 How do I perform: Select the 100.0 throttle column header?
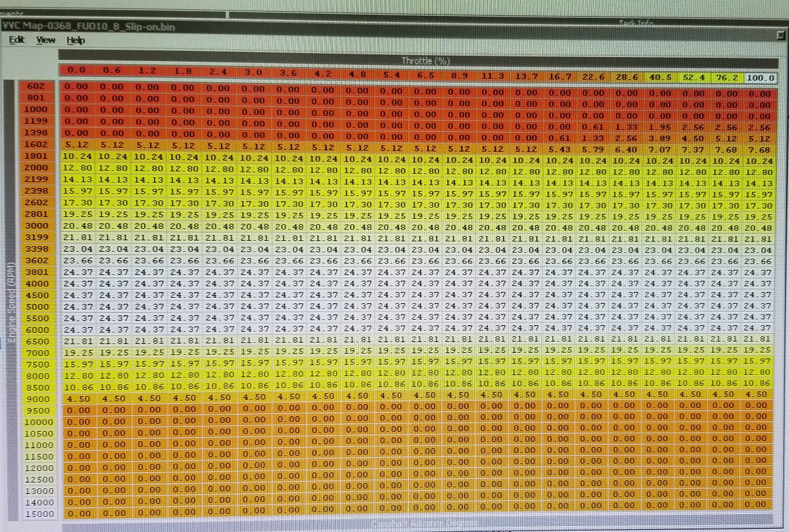tap(759, 78)
